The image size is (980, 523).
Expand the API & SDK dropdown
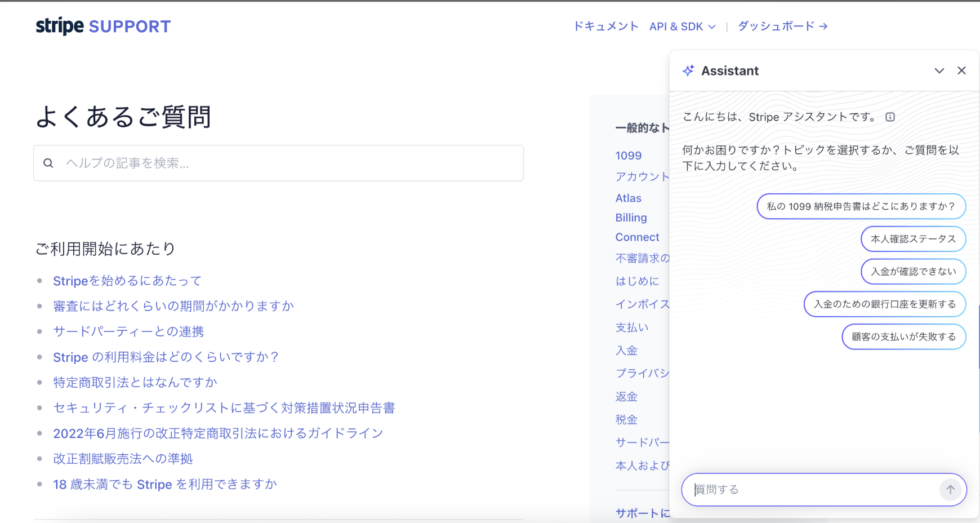click(x=682, y=26)
